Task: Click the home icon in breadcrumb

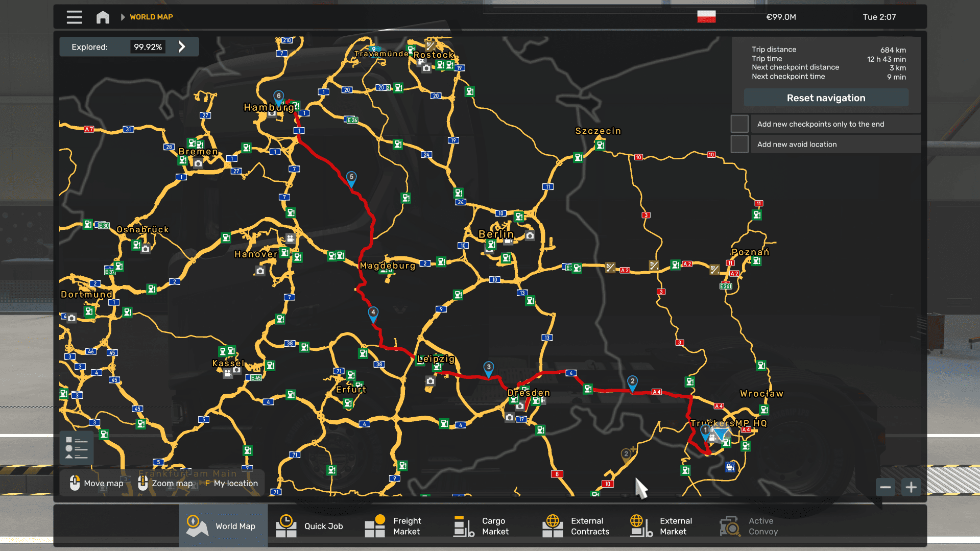Action: coord(103,17)
